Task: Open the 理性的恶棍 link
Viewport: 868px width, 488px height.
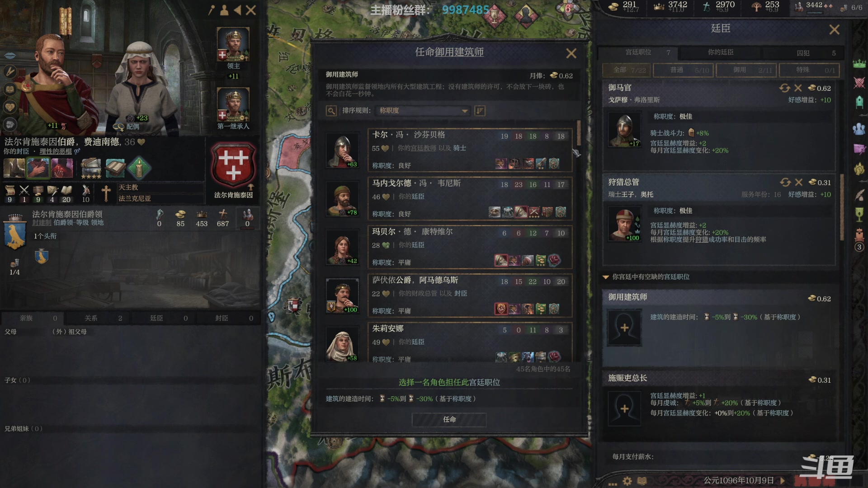Action: 56,151
